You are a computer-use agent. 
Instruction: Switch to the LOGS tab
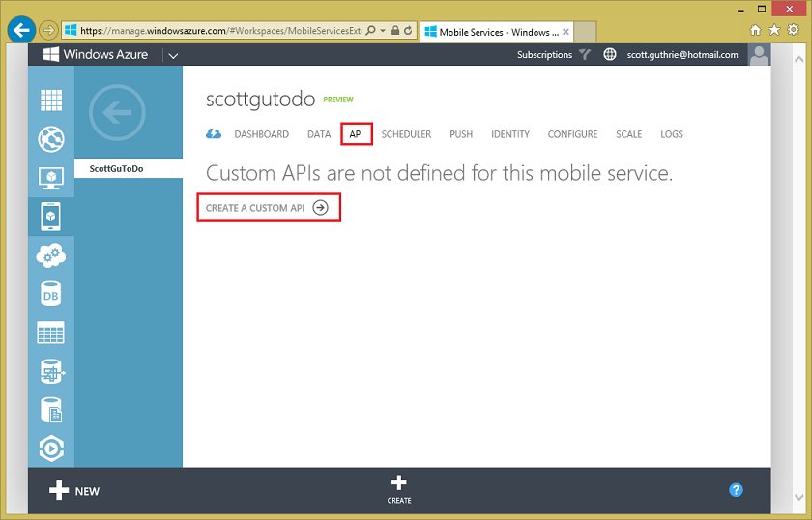tap(672, 134)
